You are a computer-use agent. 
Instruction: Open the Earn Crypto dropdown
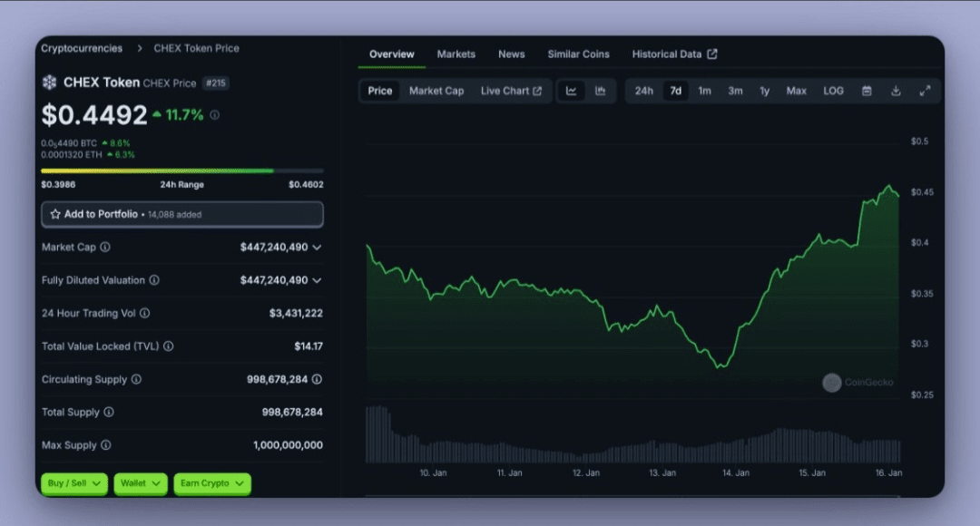[x=212, y=483]
